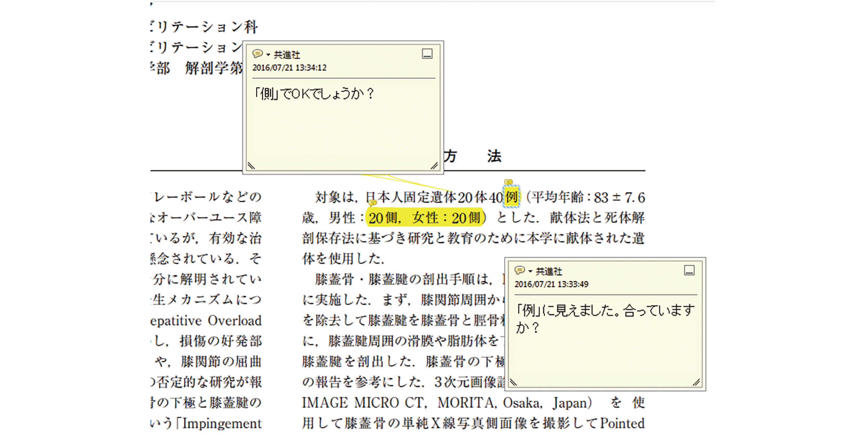Click bottom-right resize handle of lower note
868x434 pixels.
(x=696, y=382)
